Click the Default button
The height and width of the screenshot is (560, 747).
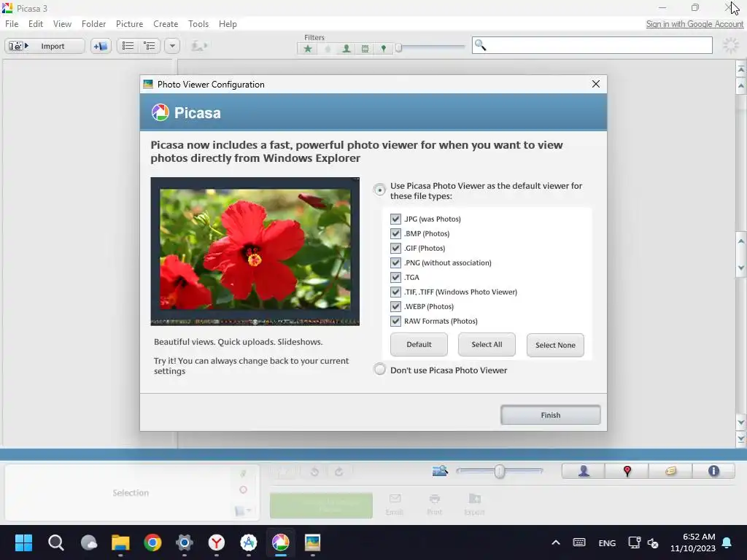point(419,344)
